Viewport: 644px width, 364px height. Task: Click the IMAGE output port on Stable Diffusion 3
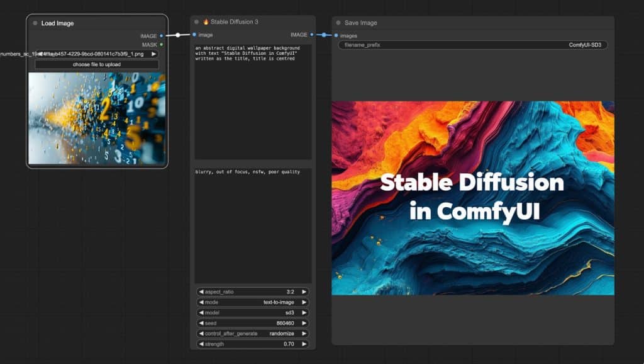(x=312, y=35)
